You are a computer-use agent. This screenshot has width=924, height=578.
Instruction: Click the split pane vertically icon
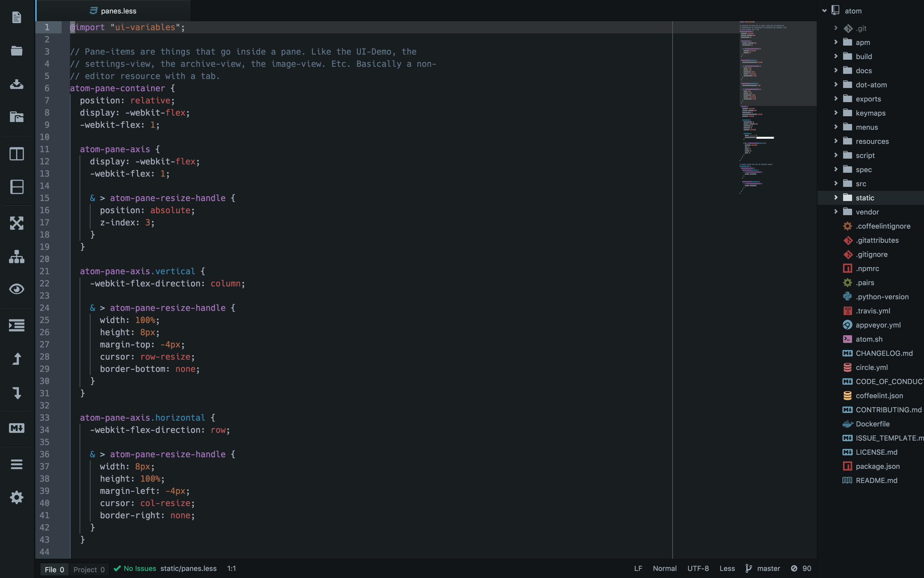tap(16, 154)
